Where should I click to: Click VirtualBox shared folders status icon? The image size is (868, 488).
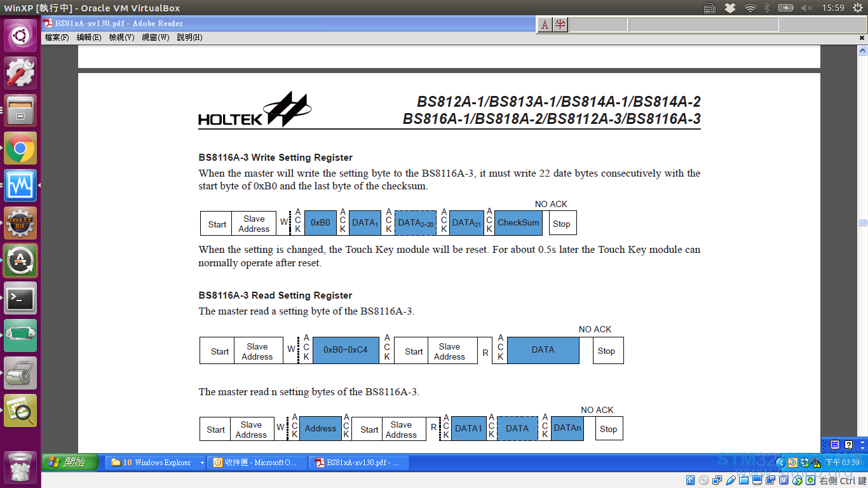744,480
